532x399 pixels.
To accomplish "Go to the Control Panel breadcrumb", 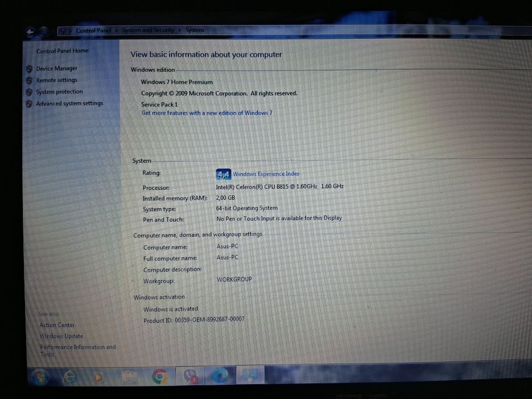I will click(94, 31).
